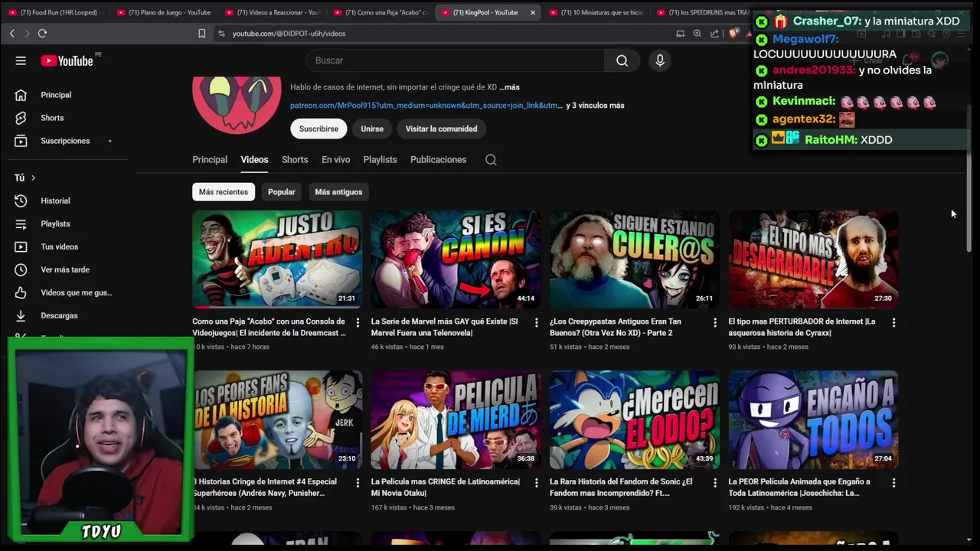Open Como una Paja Dreamcast video title
Screen dimensions: 980x551
point(269,327)
